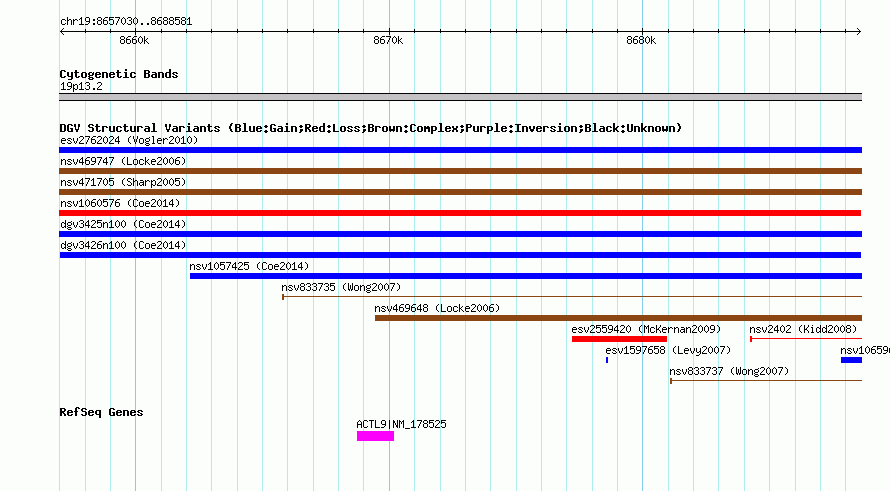This screenshot has width=890, height=491.
Task: Click the esv2762024 (Vogler2010) blue gain bar
Action: pyautogui.click(x=460, y=150)
